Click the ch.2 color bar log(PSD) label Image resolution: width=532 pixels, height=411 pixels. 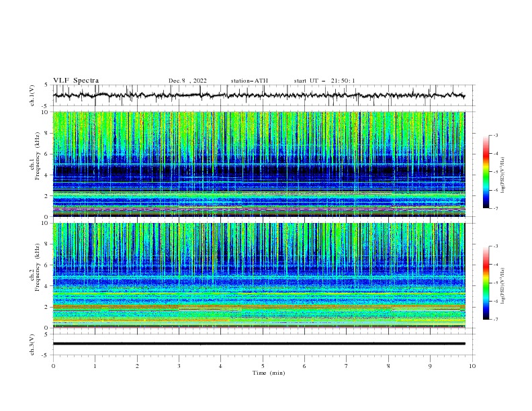(x=503, y=285)
